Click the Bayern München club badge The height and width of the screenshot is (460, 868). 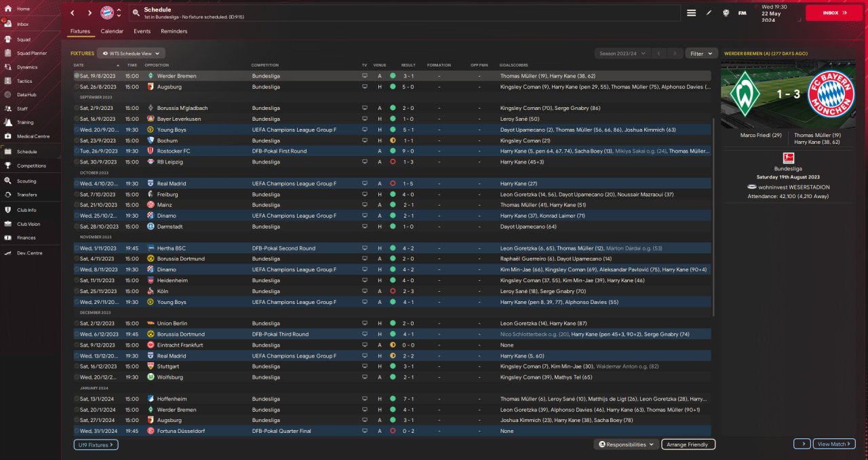(x=107, y=13)
